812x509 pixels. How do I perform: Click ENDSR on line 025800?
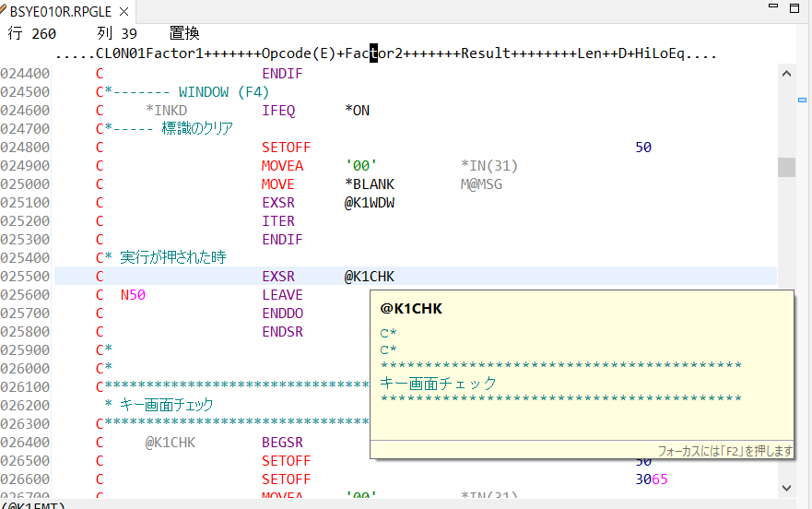282,332
